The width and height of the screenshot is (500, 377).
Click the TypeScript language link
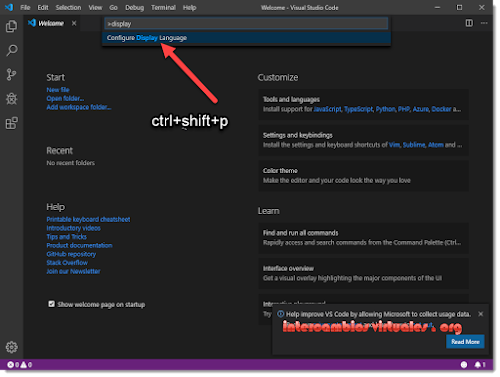click(x=358, y=109)
